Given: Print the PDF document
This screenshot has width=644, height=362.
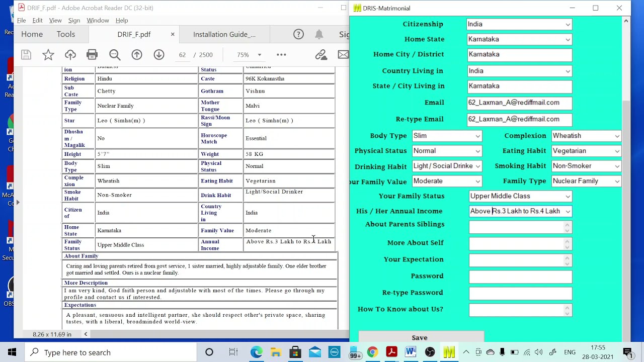Looking at the screenshot, I should tap(92, 54).
